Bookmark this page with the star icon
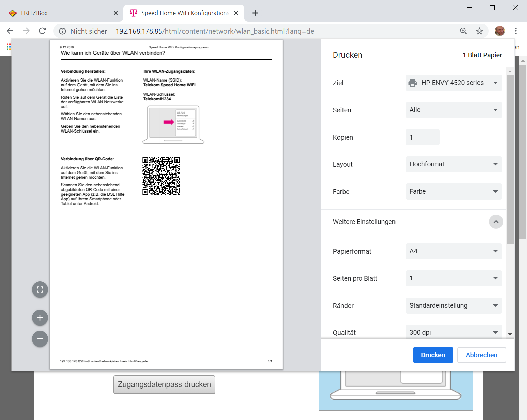Image resolution: width=527 pixels, height=420 pixels. (480, 31)
